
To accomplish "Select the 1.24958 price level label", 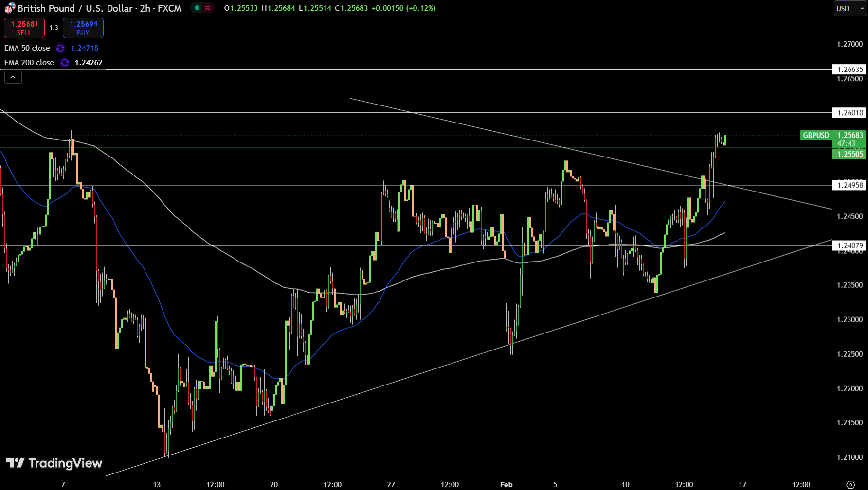I will pyautogui.click(x=849, y=185).
